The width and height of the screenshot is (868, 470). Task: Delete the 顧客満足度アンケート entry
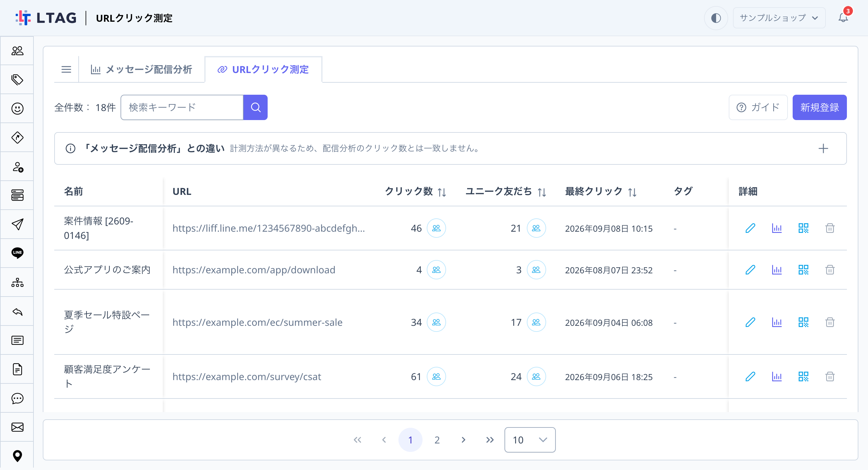(830, 376)
